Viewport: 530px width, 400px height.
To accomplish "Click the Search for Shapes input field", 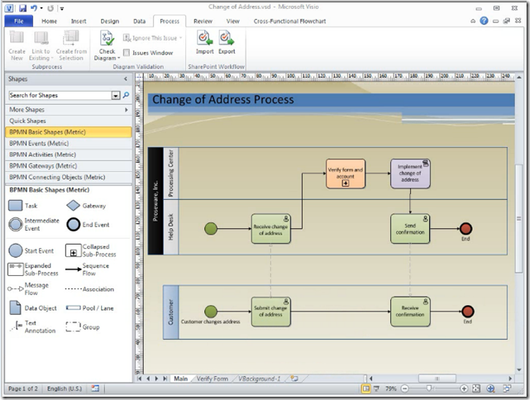I will [60, 95].
